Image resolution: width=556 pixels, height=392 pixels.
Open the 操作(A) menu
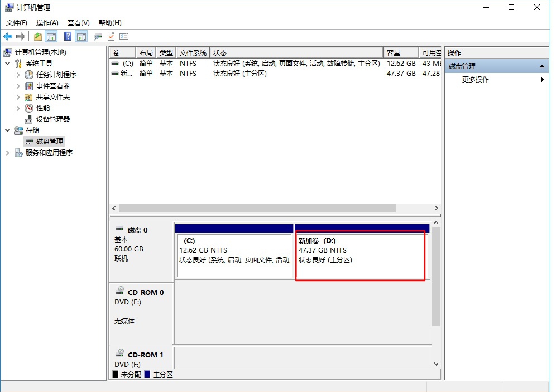click(x=47, y=23)
